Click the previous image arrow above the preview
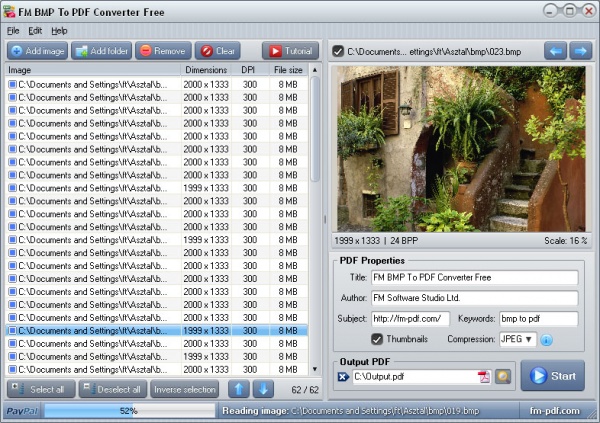 point(555,50)
